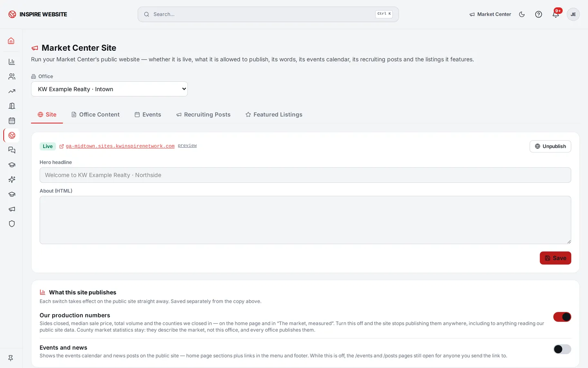Click the "What this site publishes" heading

pyautogui.click(x=82, y=292)
